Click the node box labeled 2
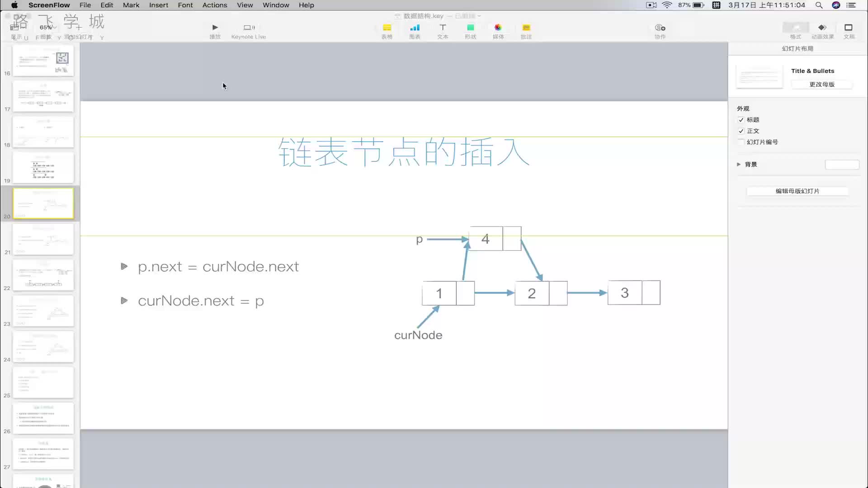 [541, 293]
